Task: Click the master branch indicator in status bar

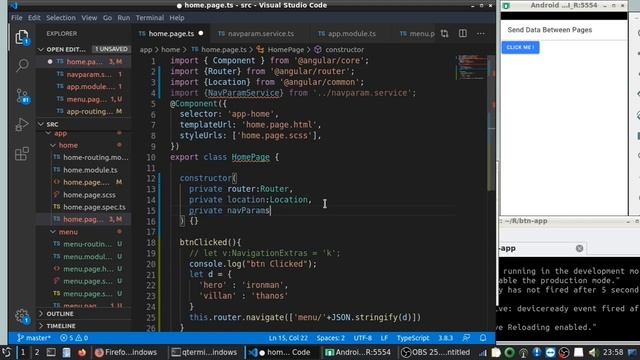Action: [33, 338]
